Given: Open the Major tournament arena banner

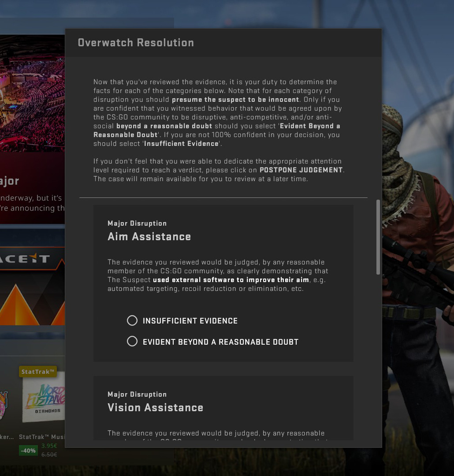Looking at the screenshot, I should [x=32, y=129].
